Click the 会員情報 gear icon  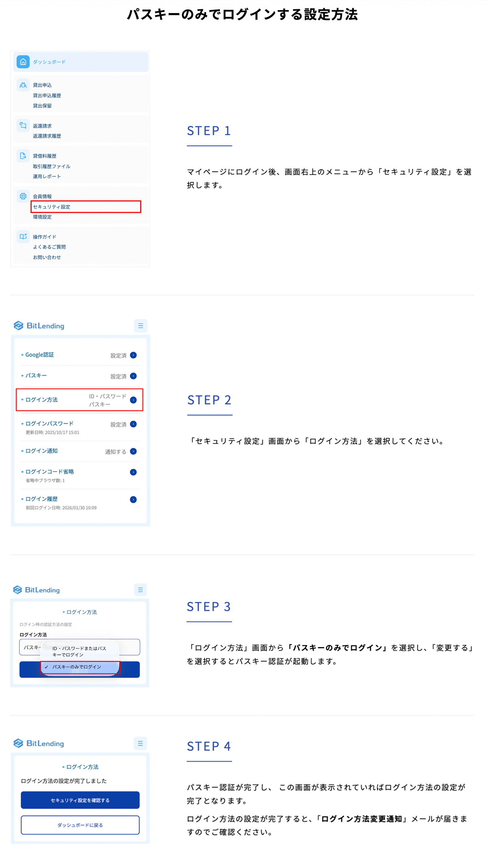23,196
